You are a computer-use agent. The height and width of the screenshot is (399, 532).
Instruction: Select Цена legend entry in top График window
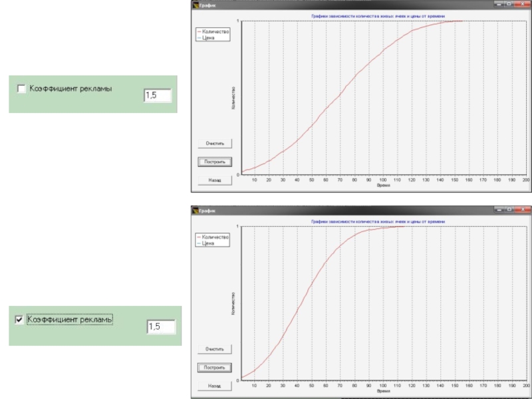206,38
